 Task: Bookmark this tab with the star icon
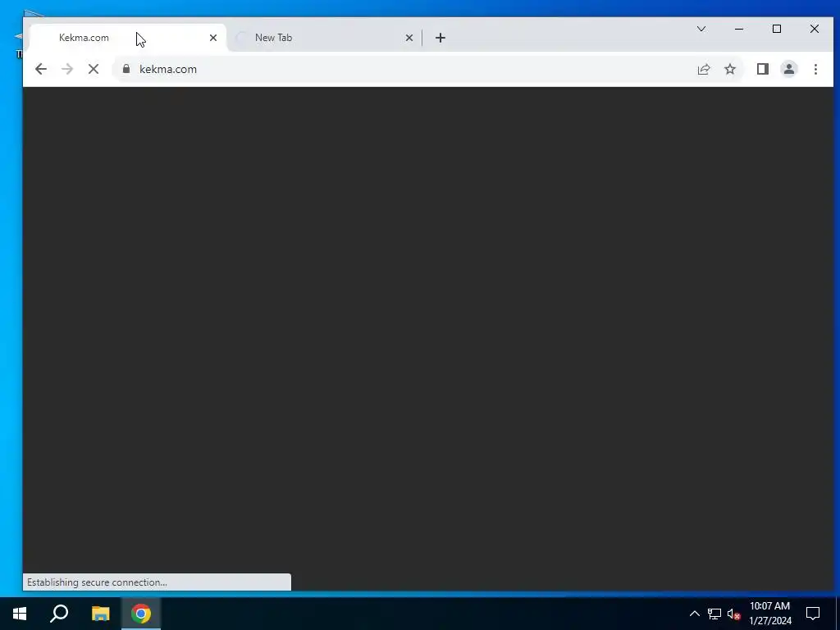coord(730,69)
